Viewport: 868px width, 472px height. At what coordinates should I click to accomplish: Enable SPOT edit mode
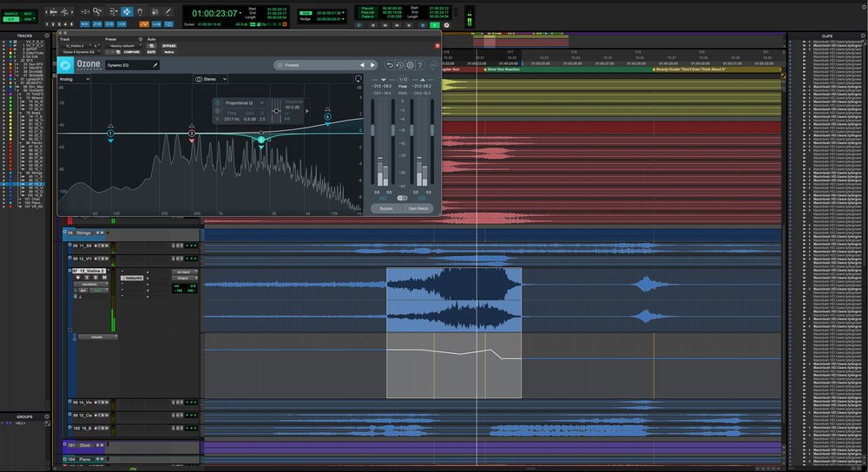pos(28,14)
